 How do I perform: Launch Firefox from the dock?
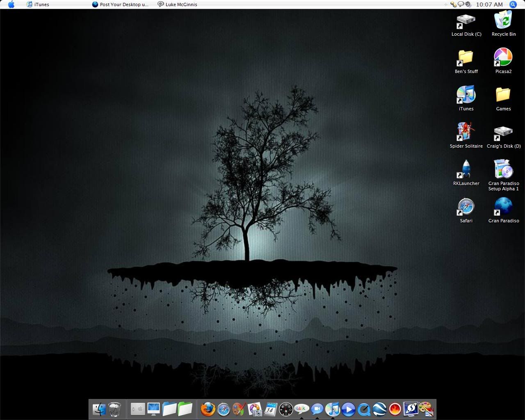[208, 409]
